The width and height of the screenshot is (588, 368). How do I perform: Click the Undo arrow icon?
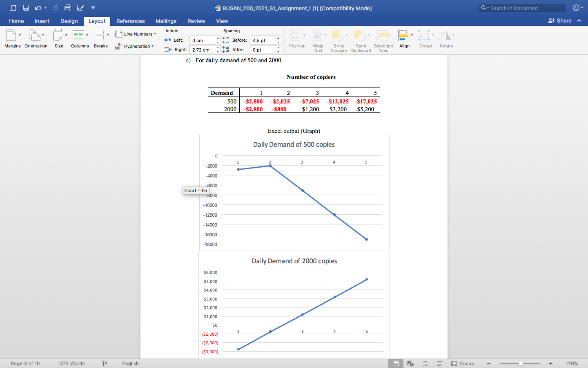(38, 8)
